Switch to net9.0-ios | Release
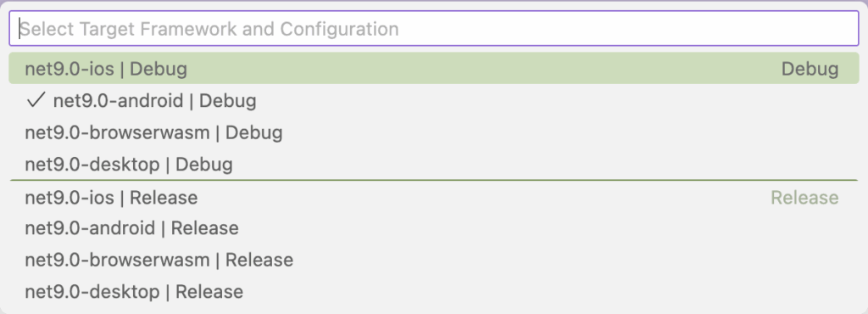This screenshot has width=868, height=314. (x=434, y=198)
